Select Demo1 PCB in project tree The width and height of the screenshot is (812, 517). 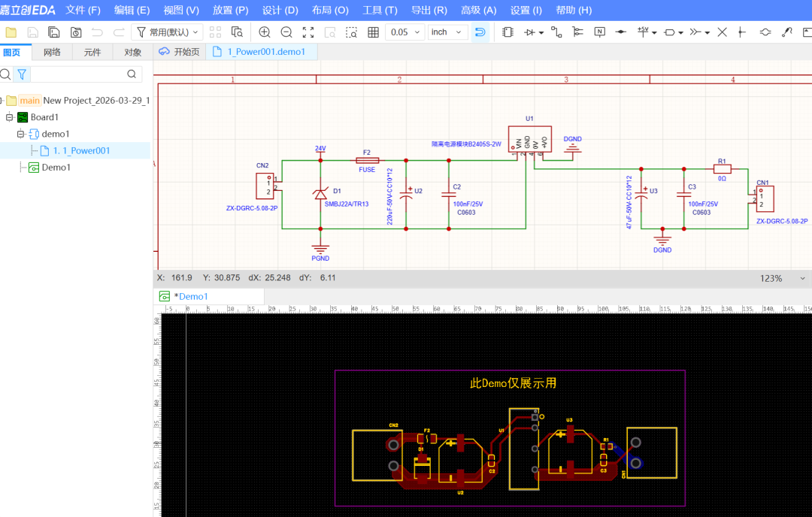56,168
